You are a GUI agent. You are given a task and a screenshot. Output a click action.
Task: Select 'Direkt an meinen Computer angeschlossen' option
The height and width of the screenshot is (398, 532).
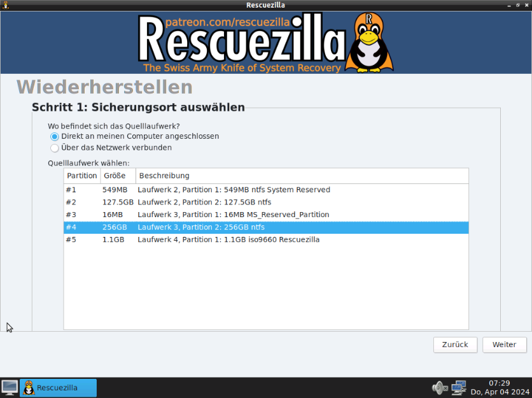pyautogui.click(x=55, y=136)
